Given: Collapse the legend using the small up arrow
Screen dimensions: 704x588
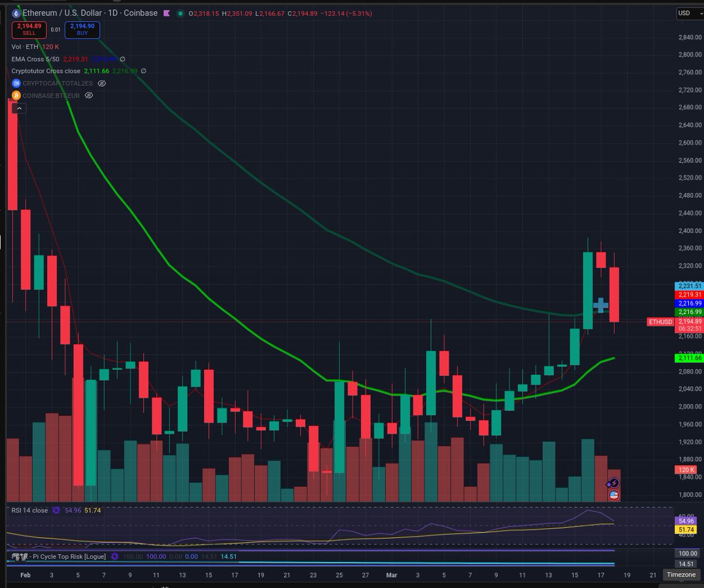Looking at the screenshot, I should click(x=18, y=107).
